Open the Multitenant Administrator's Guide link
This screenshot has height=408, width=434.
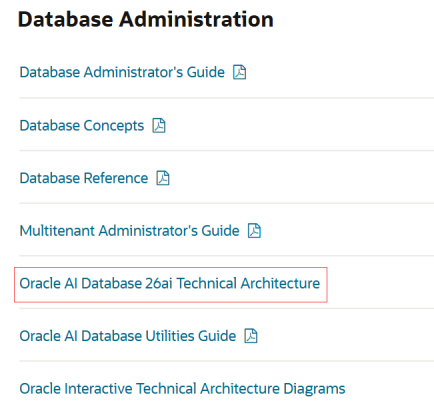(129, 231)
